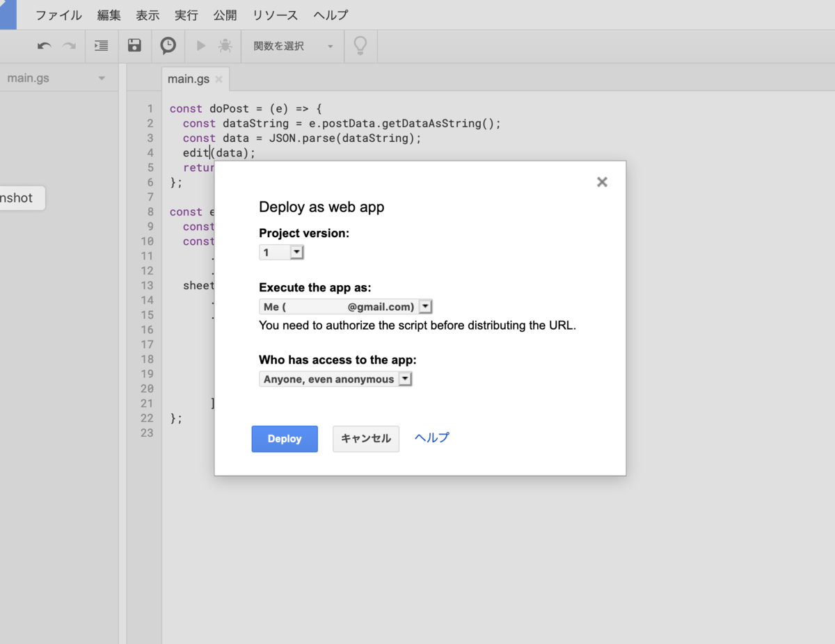835x644 pixels.
Task: Click the Deploy button
Action: (284, 439)
